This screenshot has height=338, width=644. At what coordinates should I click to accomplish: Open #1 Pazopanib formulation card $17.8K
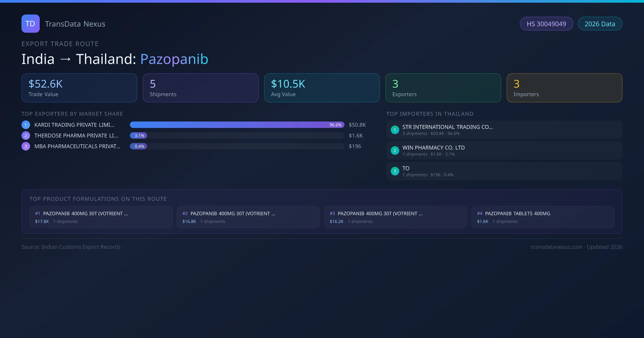101,217
